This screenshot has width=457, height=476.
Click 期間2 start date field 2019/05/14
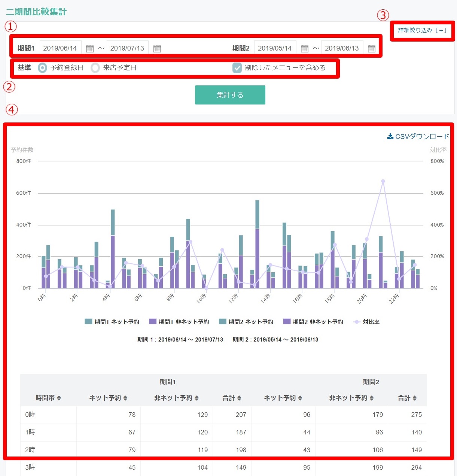[275, 48]
